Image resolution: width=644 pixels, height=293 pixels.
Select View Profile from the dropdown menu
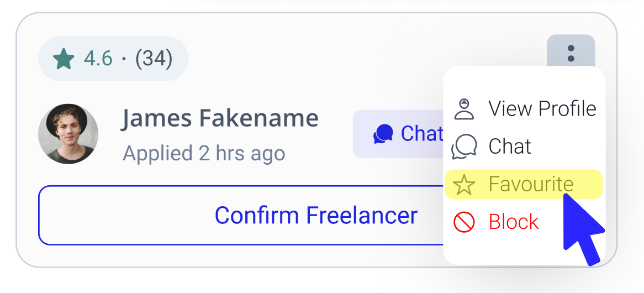coord(542,109)
